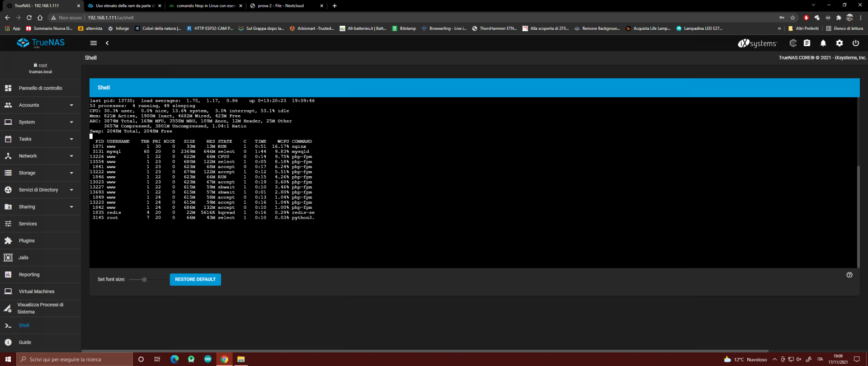
Task: Expand the Network sidebar section
Action: click(41, 156)
